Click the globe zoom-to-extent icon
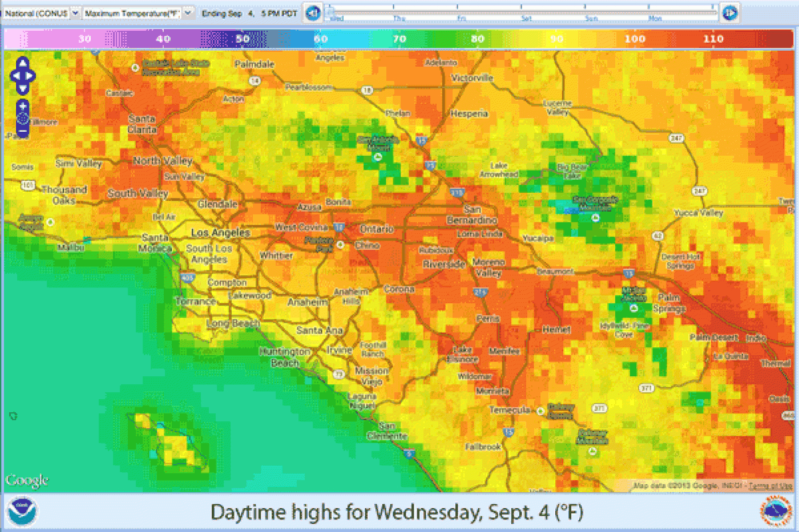Image resolution: width=799 pixels, height=532 pixels. (22, 119)
